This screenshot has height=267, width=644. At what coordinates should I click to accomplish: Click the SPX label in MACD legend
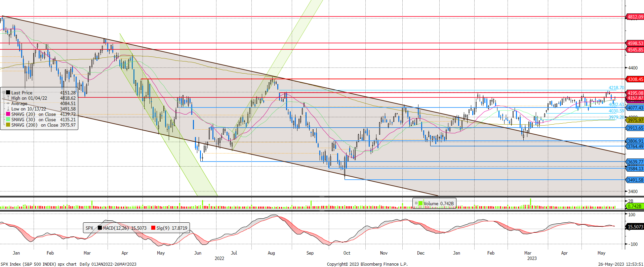[x=89, y=228]
